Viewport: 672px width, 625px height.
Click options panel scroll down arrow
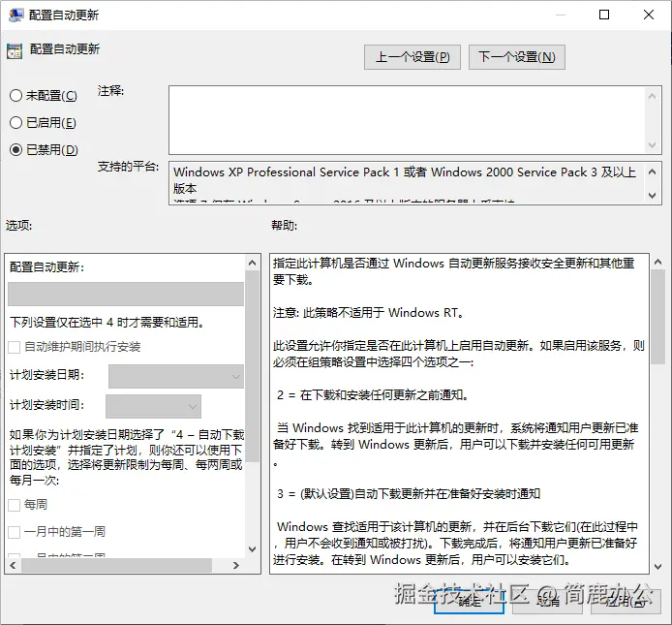pyautogui.click(x=253, y=549)
